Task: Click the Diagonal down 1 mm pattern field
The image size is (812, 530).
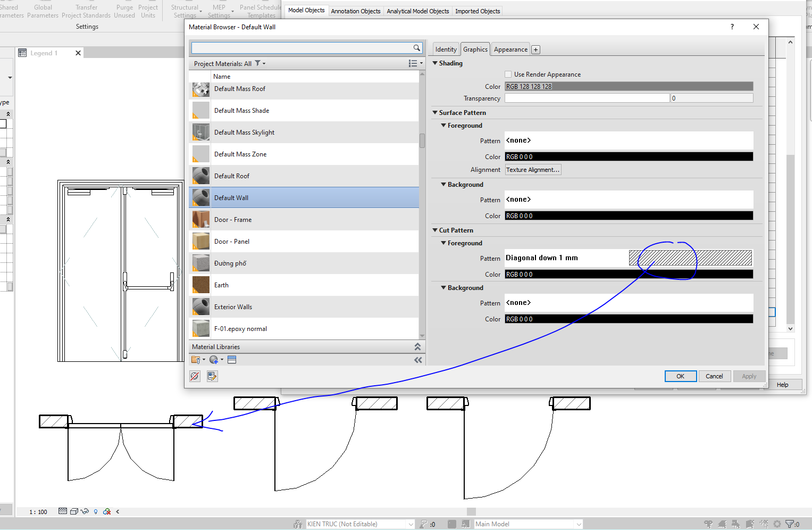Action: tap(629, 258)
